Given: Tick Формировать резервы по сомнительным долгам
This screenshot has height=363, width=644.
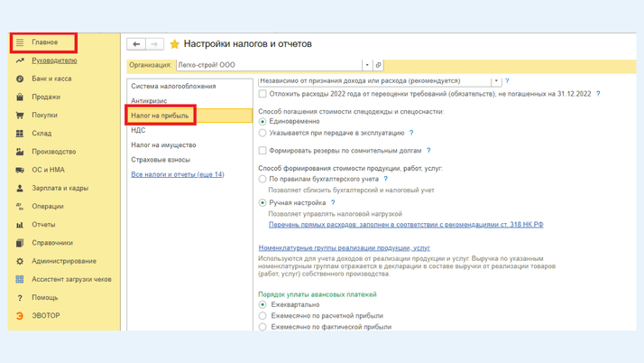Looking at the screenshot, I should pos(262,151).
